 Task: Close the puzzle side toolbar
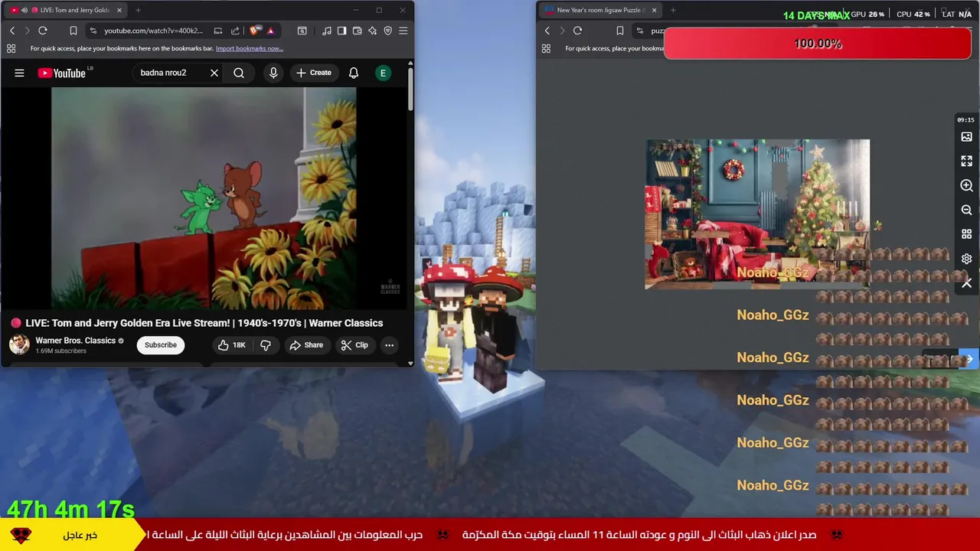(966, 284)
